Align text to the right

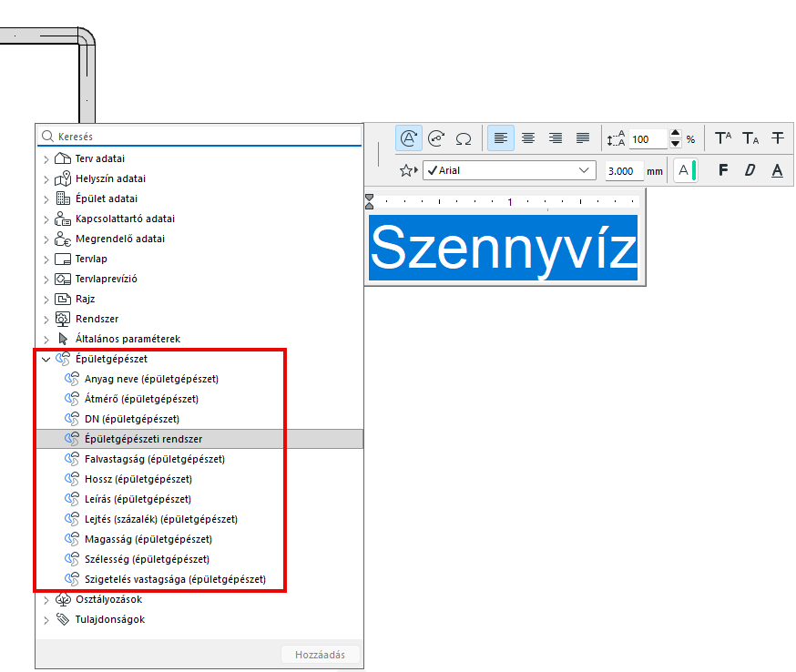pos(556,138)
